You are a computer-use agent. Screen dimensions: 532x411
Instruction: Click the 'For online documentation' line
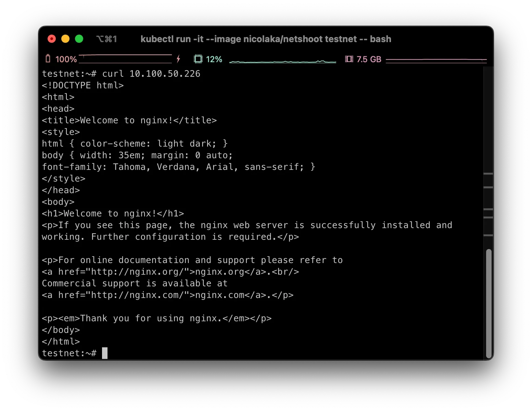pyautogui.click(x=192, y=260)
